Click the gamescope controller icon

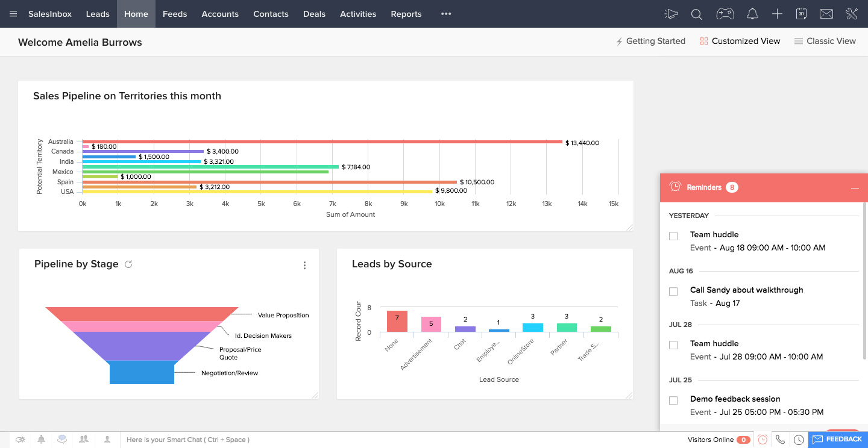(725, 14)
